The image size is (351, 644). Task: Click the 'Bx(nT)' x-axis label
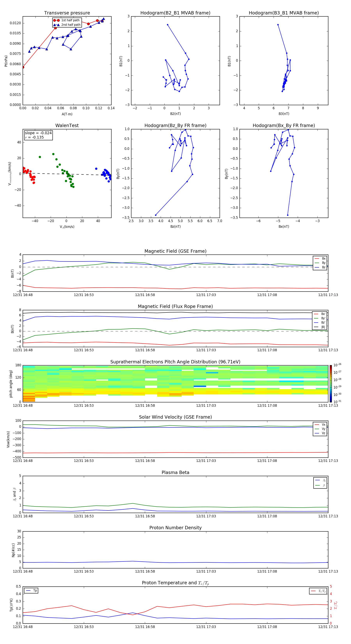[284, 227]
